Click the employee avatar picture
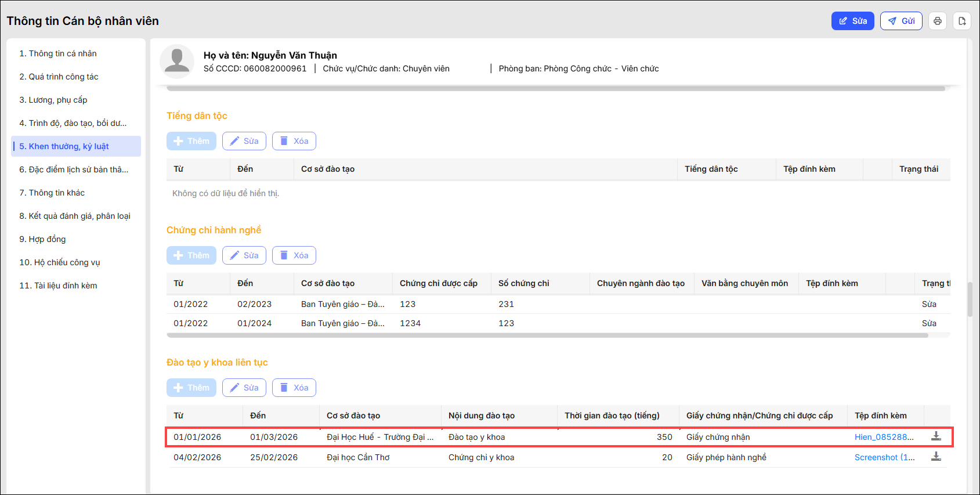 coord(177,62)
